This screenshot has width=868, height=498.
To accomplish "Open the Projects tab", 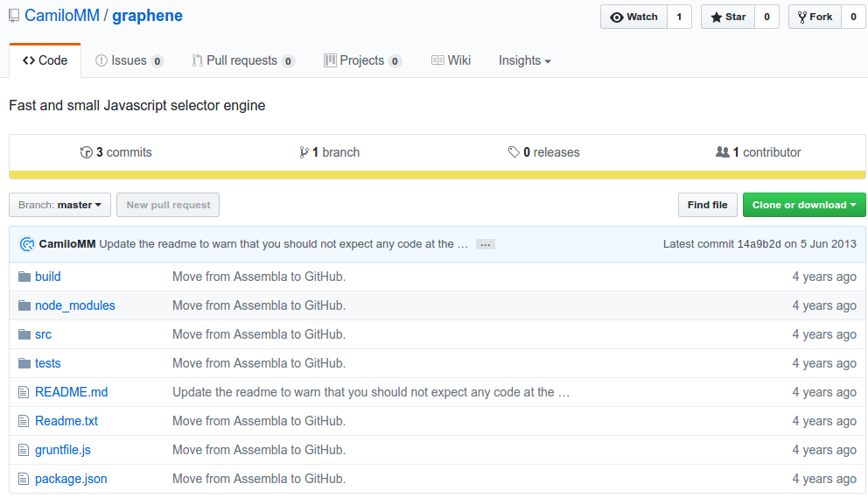I will pos(362,60).
